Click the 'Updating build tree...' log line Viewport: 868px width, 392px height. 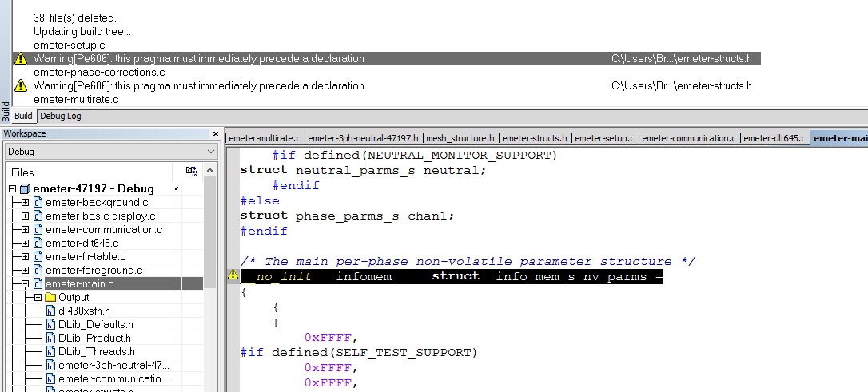(x=82, y=31)
